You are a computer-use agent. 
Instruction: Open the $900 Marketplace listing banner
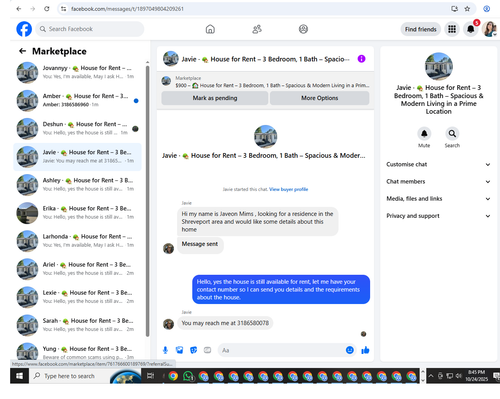click(x=266, y=82)
